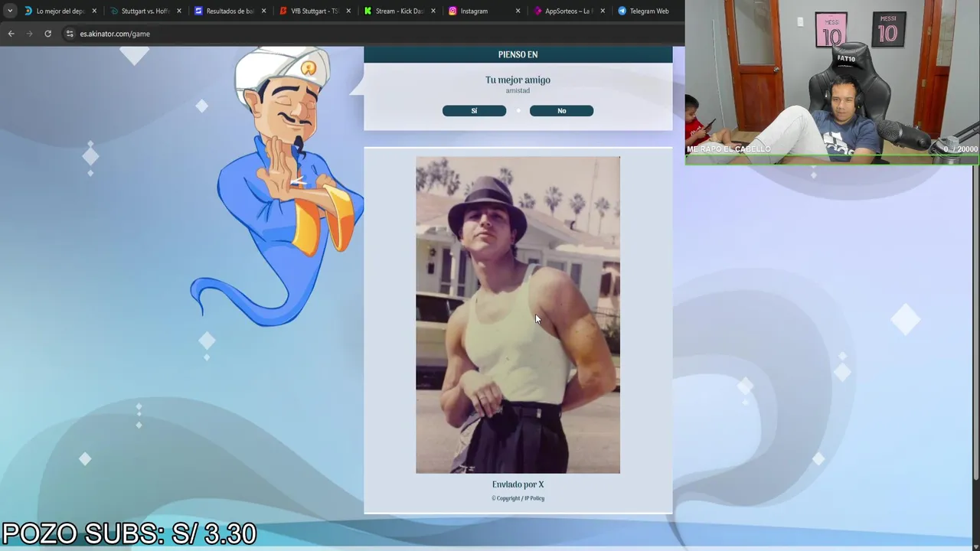The width and height of the screenshot is (980, 551).
Task: Click the 'PIENSO EN' header bar
Action: tap(518, 54)
